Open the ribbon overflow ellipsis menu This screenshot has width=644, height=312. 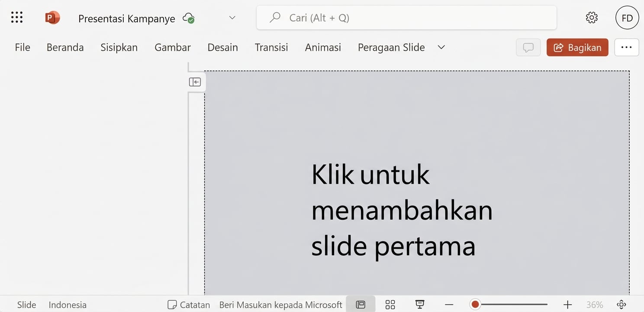626,48
